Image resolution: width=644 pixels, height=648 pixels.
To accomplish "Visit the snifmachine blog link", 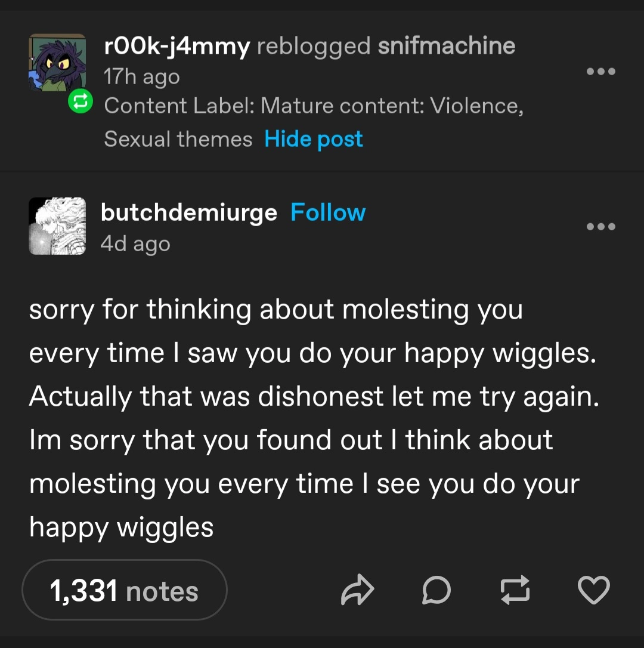I will click(447, 46).
